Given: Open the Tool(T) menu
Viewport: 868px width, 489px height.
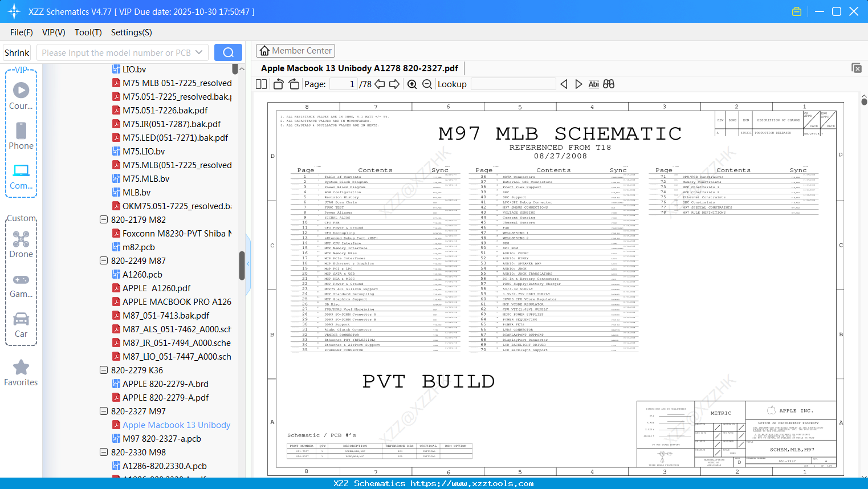Looking at the screenshot, I should coord(88,32).
